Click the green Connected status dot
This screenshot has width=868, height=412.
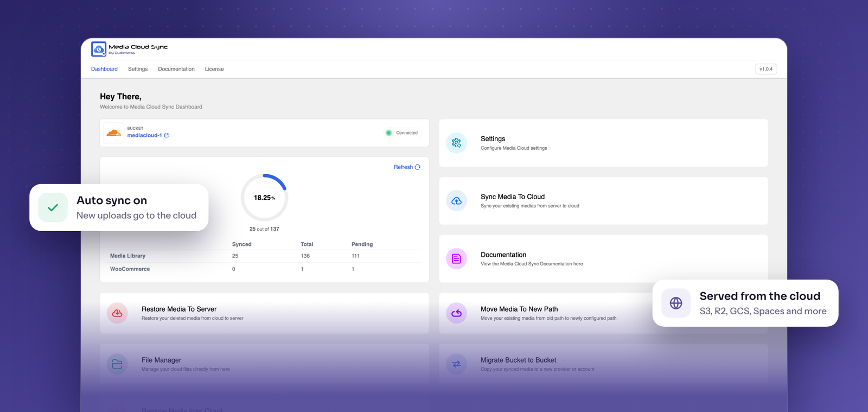point(388,133)
